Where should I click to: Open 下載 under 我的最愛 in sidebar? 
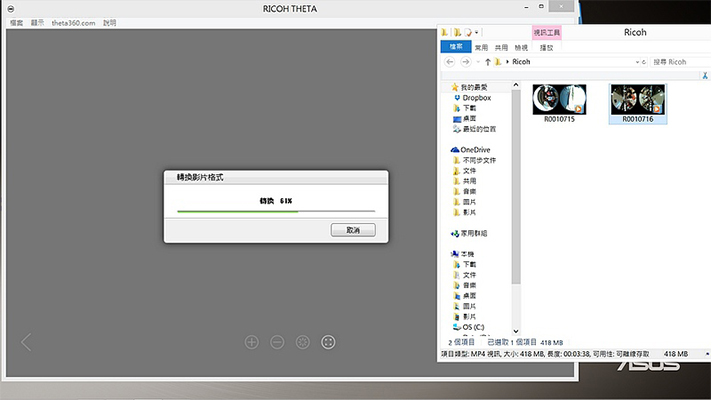(x=469, y=108)
